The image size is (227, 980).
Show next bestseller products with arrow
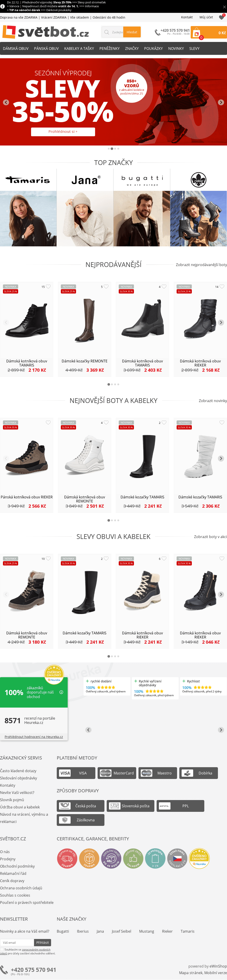[x=221, y=322]
